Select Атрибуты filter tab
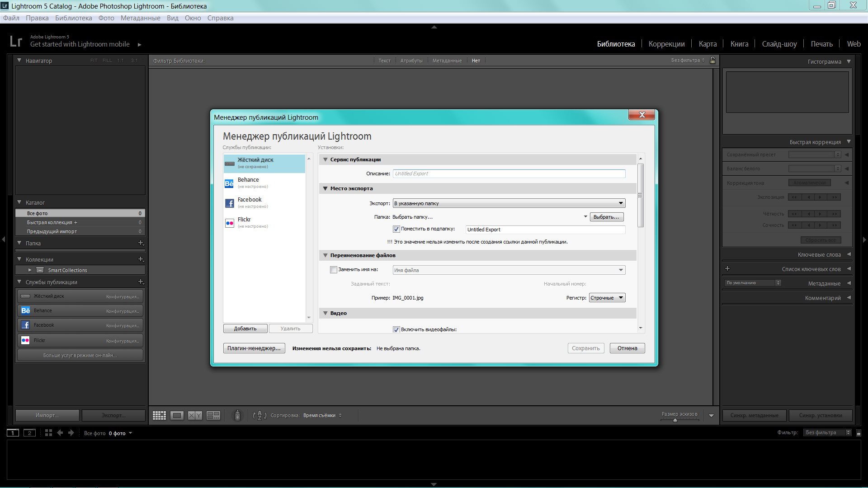868x488 pixels. coord(411,61)
